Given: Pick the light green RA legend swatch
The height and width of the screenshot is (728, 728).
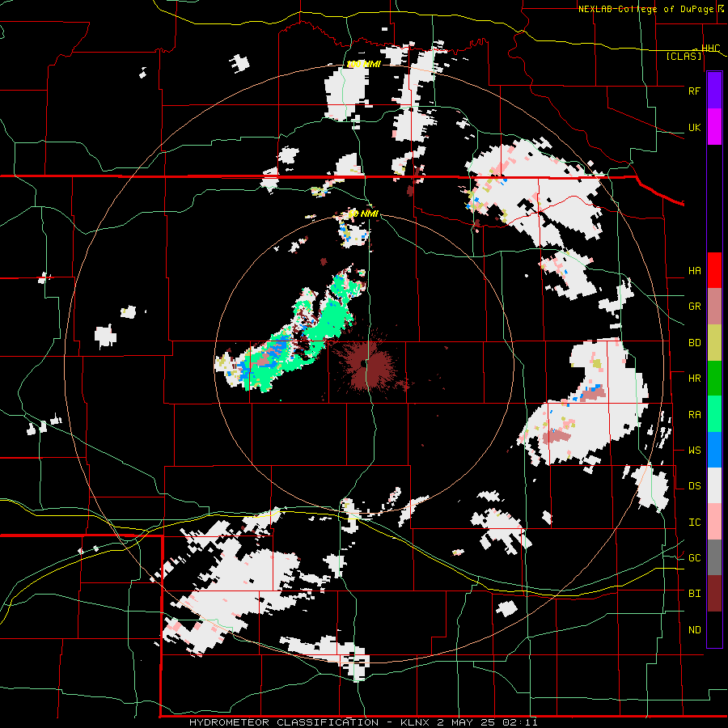Looking at the screenshot, I should pos(714,414).
